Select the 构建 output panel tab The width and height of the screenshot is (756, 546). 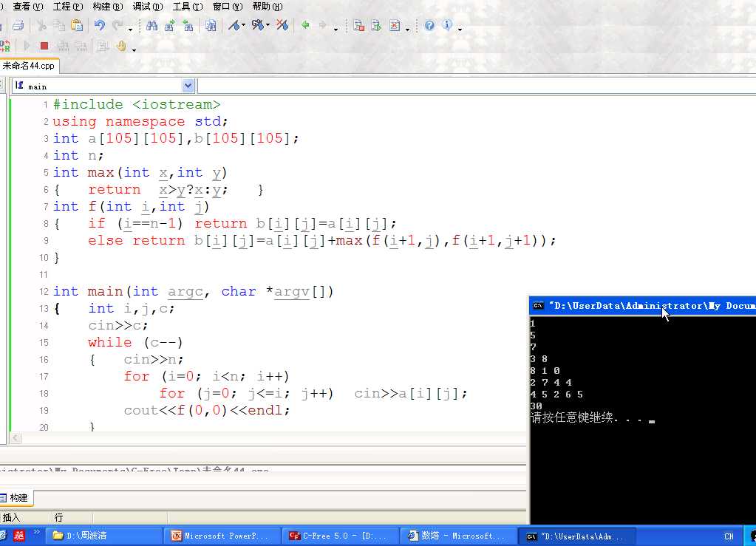click(16, 498)
